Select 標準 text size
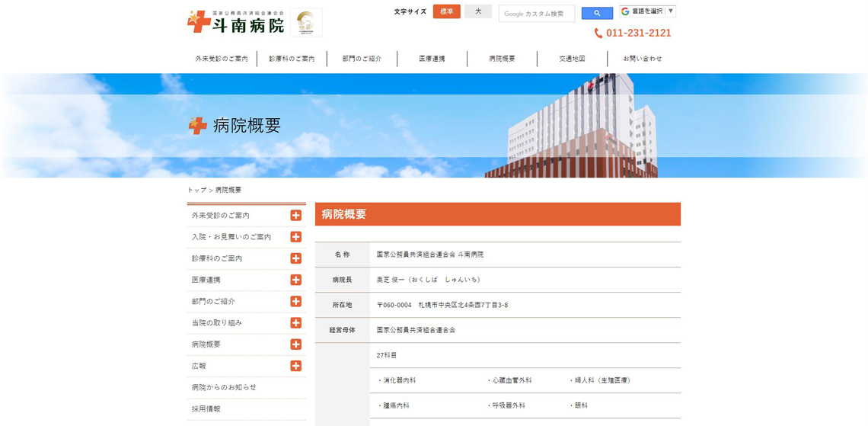This screenshot has width=868, height=426. (x=447, y=11)
